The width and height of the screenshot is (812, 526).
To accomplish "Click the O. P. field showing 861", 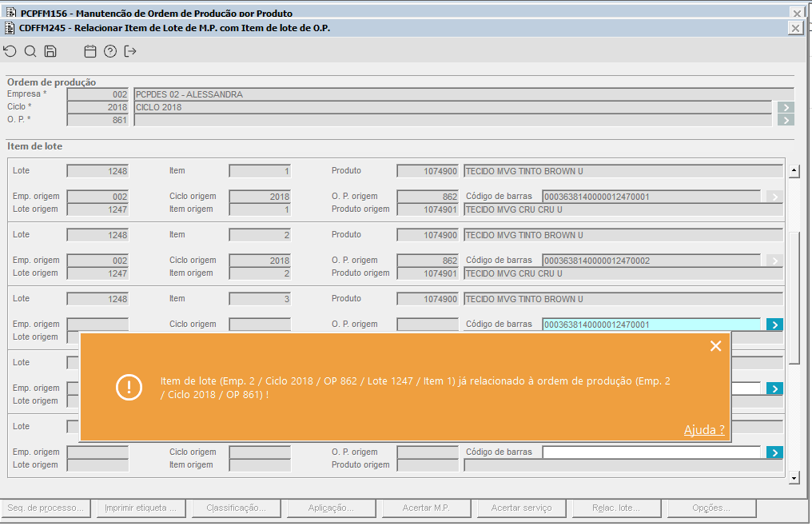I will click(x=98, y=120).
